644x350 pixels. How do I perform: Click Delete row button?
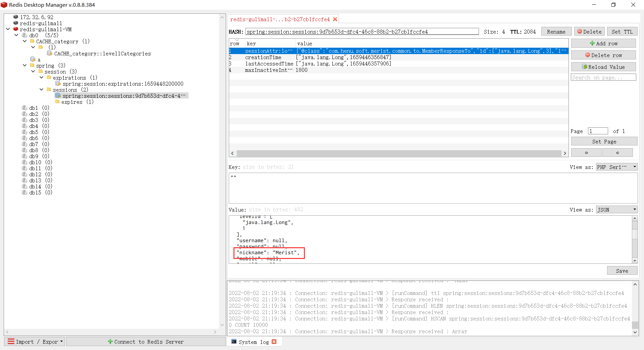pyautogui.click(x=603, y=55)
